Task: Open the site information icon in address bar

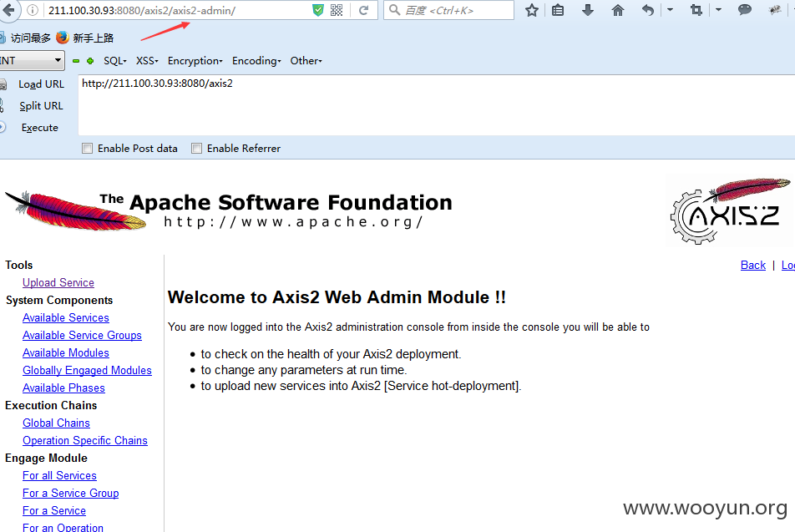Action: 33,10
